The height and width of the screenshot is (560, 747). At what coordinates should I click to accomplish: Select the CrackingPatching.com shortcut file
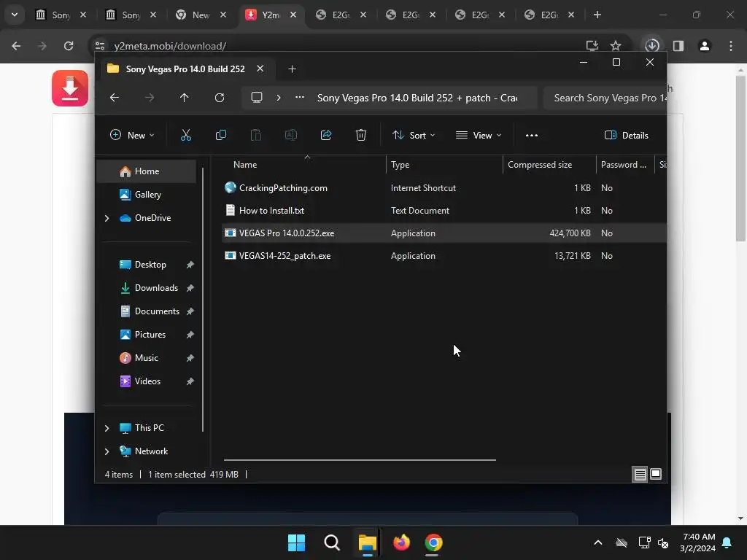(x=283, y=187)
